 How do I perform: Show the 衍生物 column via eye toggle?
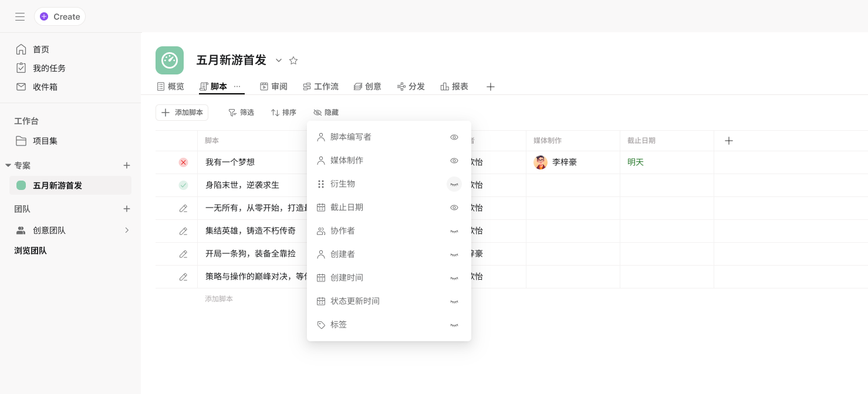(454, 184)
